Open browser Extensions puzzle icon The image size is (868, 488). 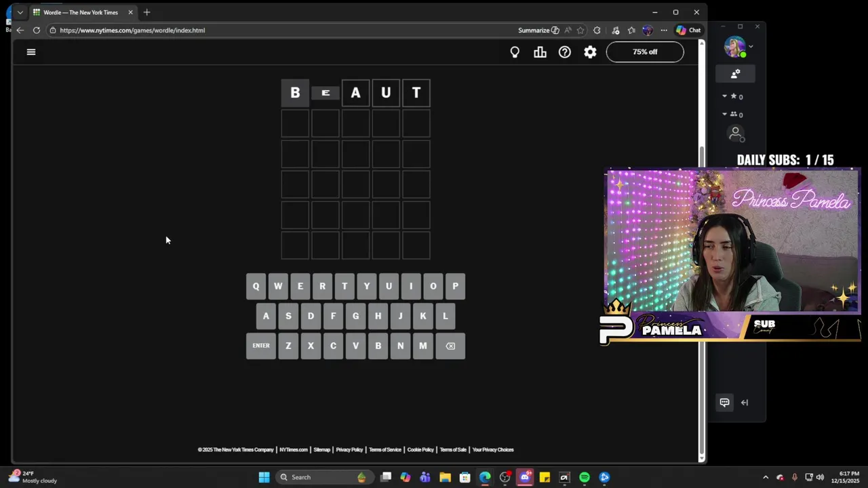click(597, 30)
